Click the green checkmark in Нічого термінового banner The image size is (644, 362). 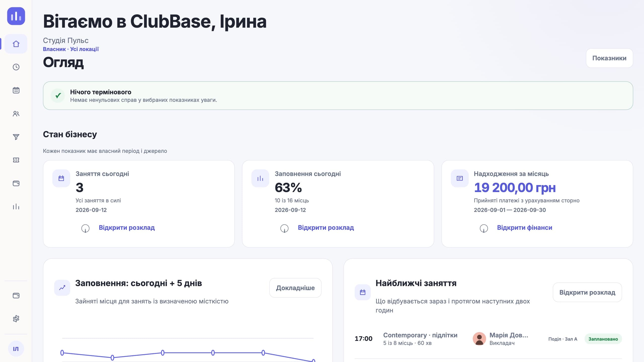pos(58,96)
